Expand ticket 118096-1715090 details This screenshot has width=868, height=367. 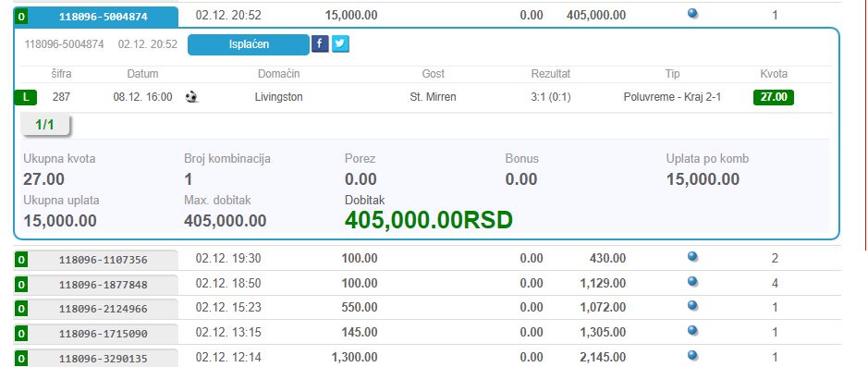(103, 333)
